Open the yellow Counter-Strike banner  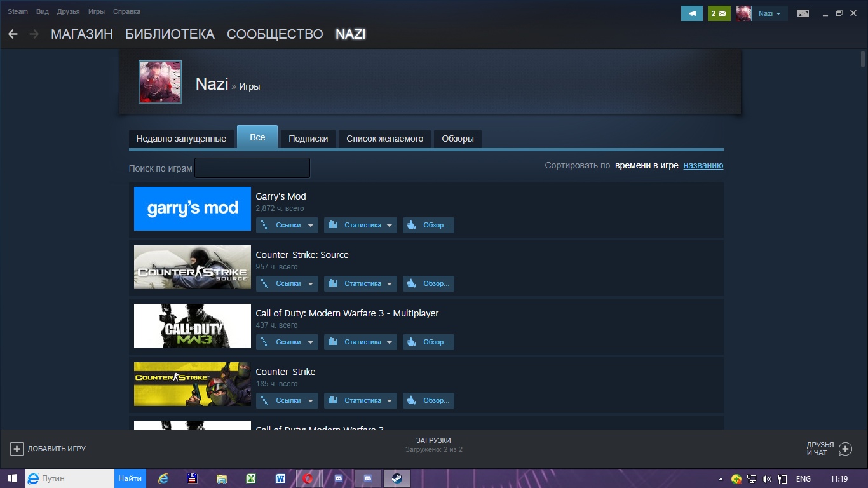coord(193,384)
